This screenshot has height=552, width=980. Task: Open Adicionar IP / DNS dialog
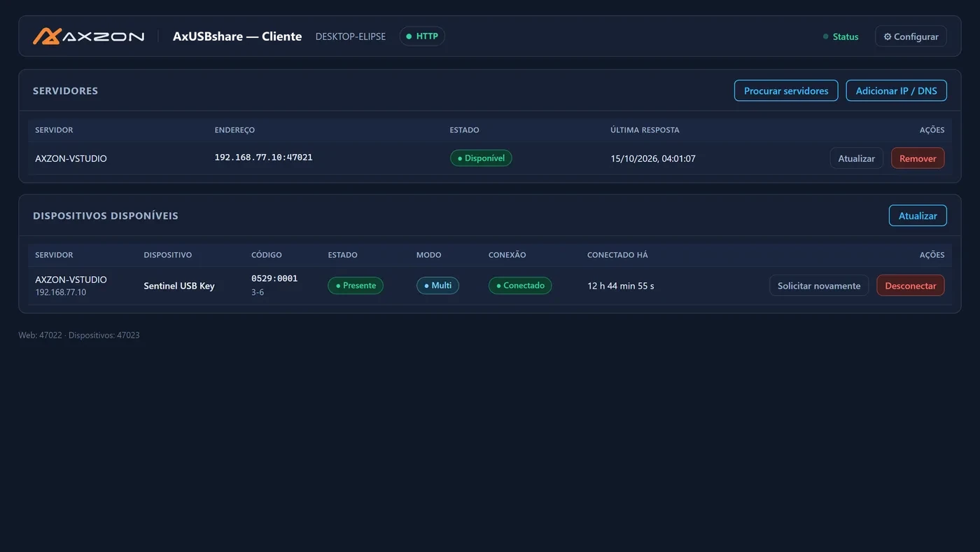(x=897, y=90)
